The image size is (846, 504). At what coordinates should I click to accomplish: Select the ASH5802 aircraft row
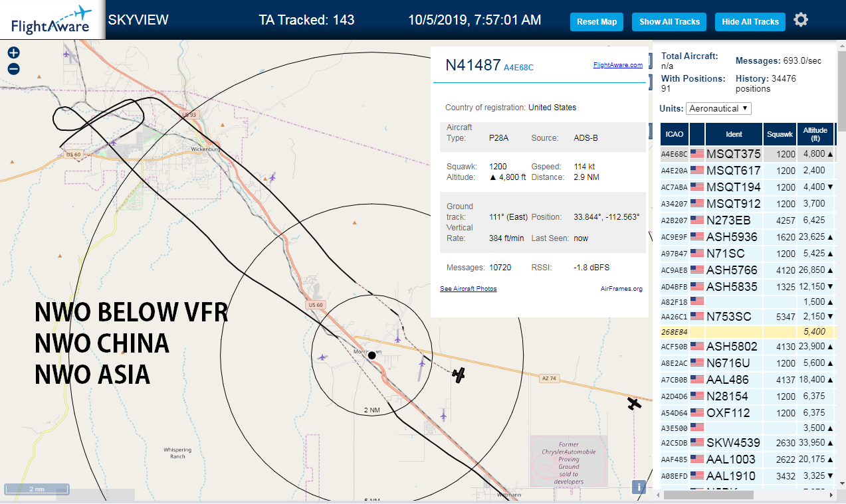(x=748, y=346)
